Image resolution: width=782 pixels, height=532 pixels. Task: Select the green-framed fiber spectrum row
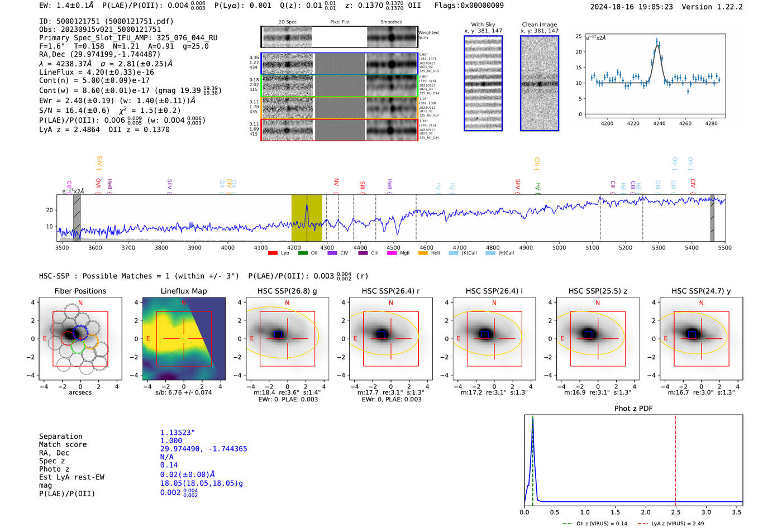click(339, 86)
